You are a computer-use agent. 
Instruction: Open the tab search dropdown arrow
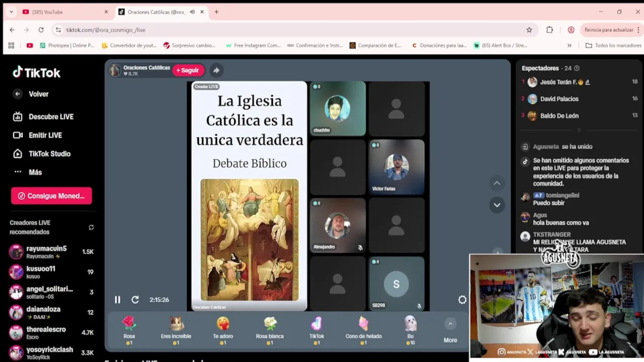pos(11,12)
